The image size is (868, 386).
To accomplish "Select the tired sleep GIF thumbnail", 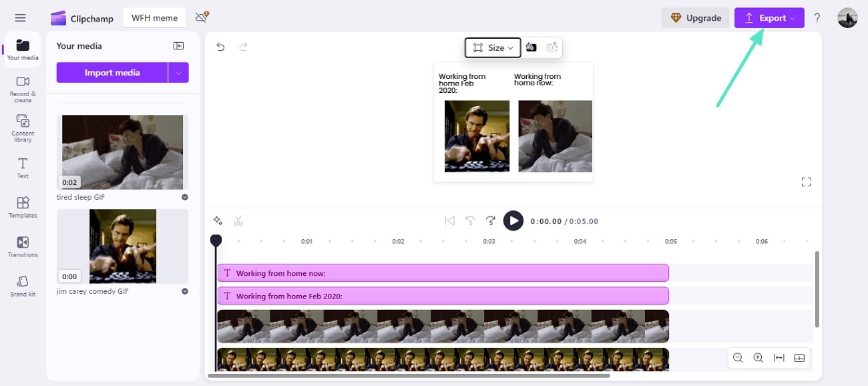I will [x=122, y=152].
